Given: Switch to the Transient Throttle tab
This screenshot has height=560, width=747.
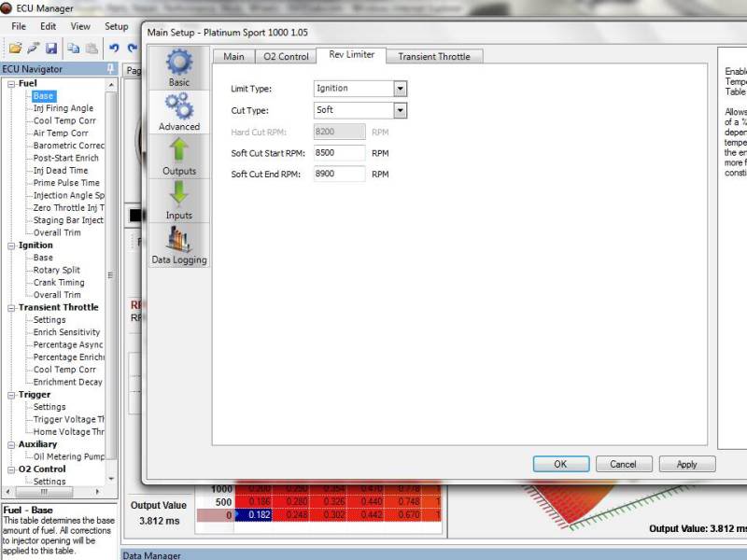Looking at the screenshot, I should (434, 56).
